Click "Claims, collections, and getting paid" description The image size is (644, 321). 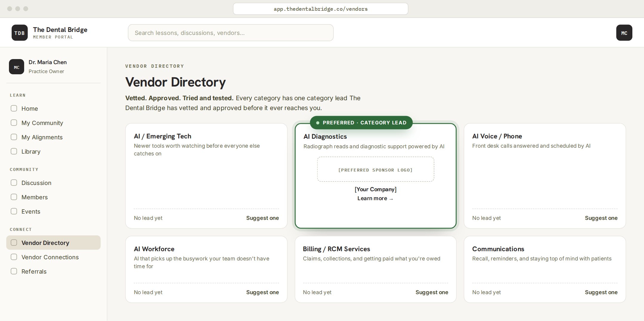[x=371, y=259]
